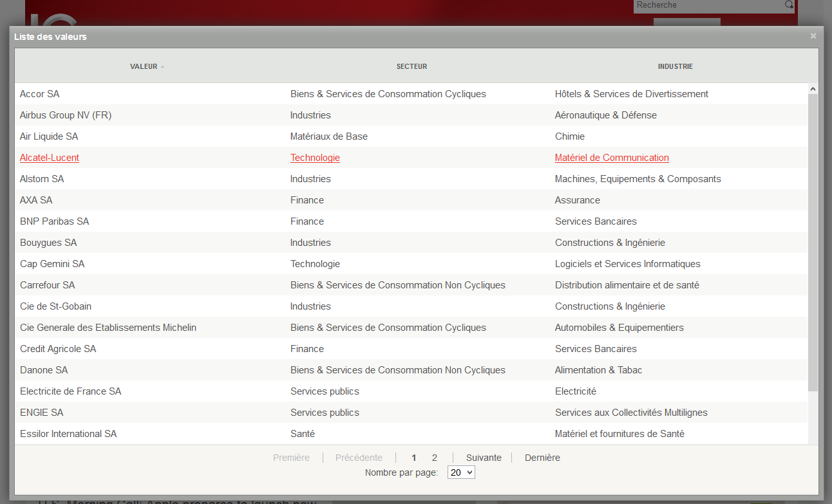Image resolution: width=832 pixels, height=504 pixels.
Task: Click the Chimie industry cell
Action: click(570, 136)
